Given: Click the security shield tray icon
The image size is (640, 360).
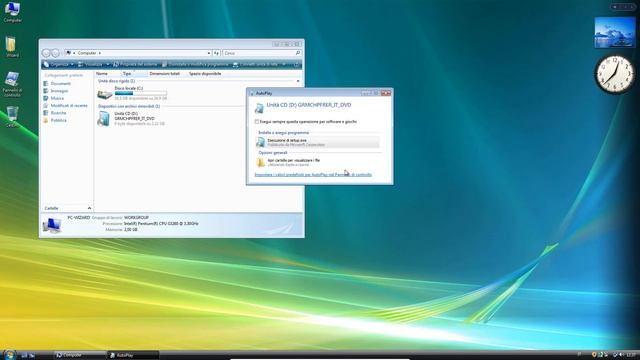Looking at the screenshot, I should pos(594,355).
